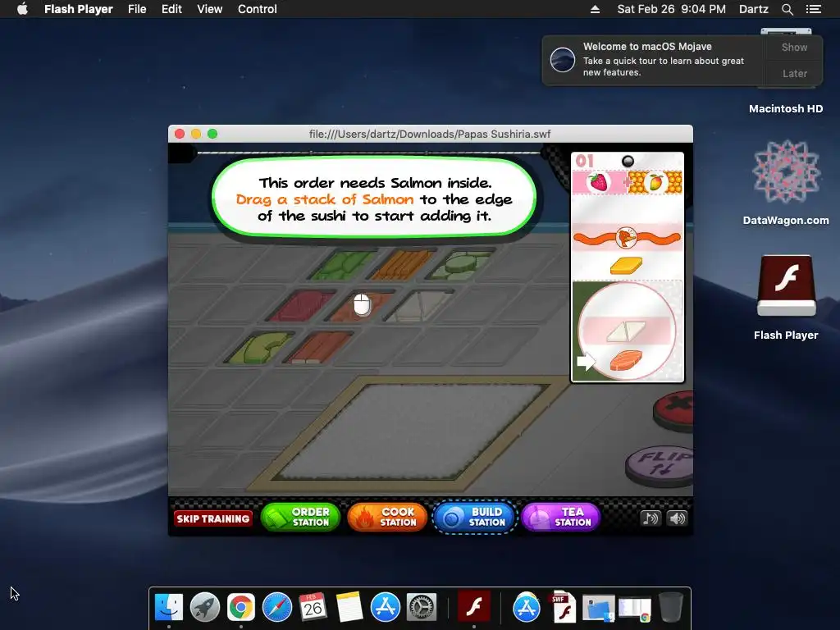Open Google Chrome from the Dock
Screen dimensions: 840x630
(x=240, y=608)
